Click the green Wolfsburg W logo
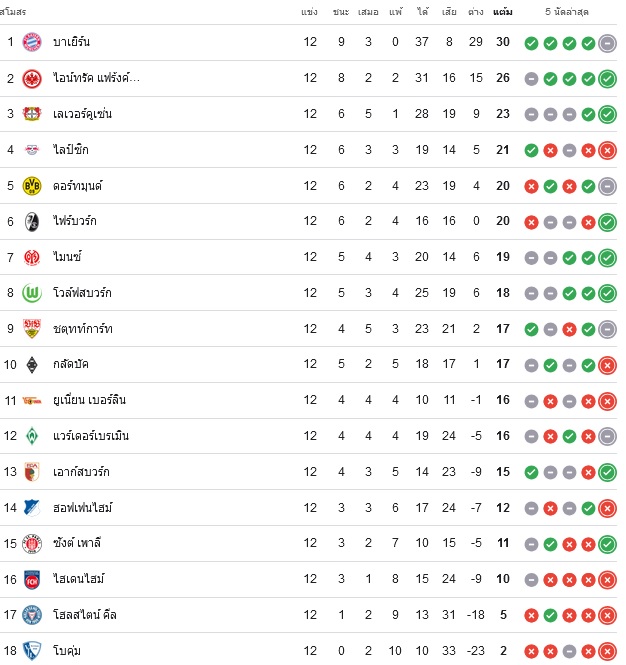626x665 pixels. (x=32, y=293)
